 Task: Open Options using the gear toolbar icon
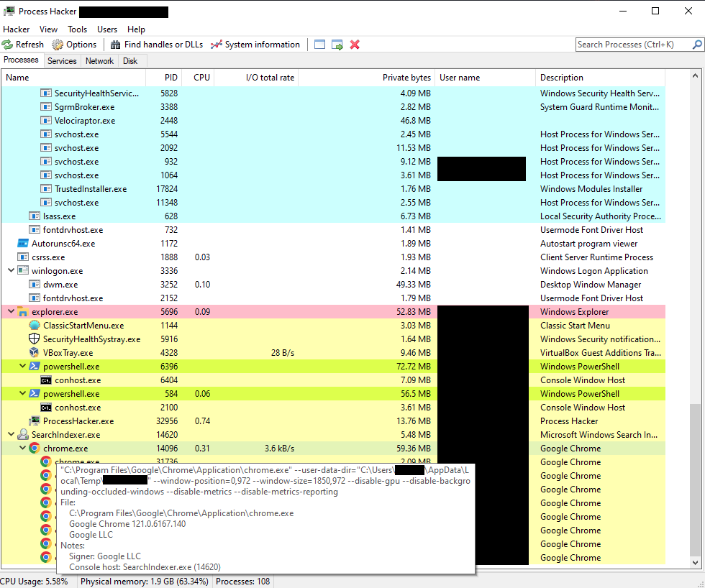click(x=57, y=44)
